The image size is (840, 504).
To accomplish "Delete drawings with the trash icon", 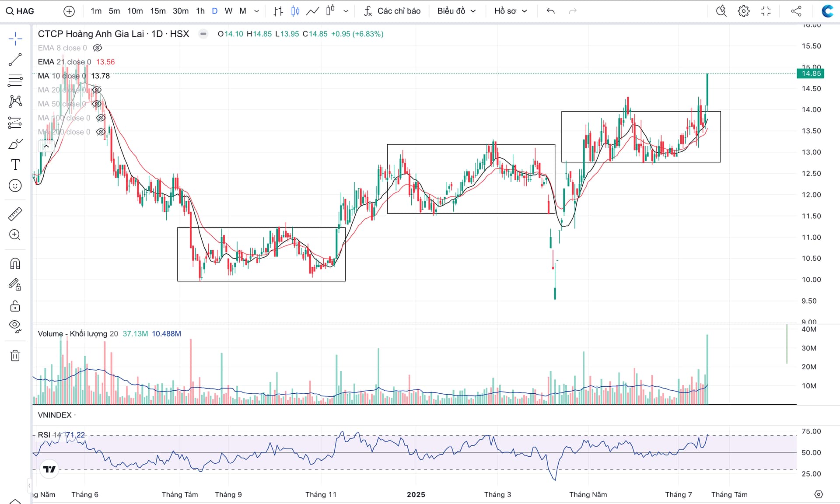I will coord(15,355).
